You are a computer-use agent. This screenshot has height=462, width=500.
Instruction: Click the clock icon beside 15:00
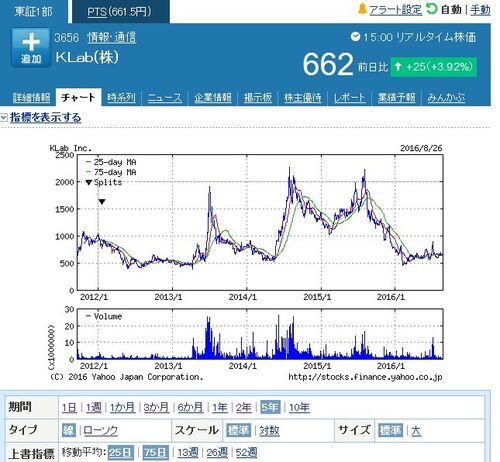point(355,36)
